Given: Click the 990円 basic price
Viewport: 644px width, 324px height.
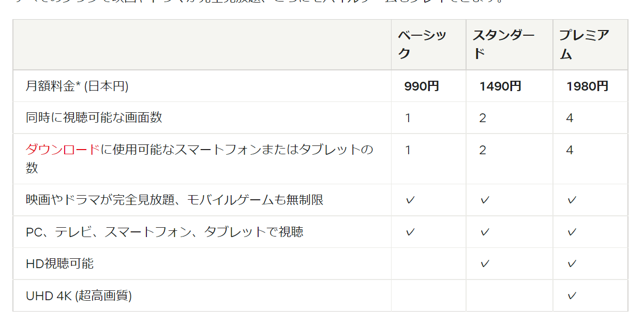Looking at the screenshot, I should [422, 86].
